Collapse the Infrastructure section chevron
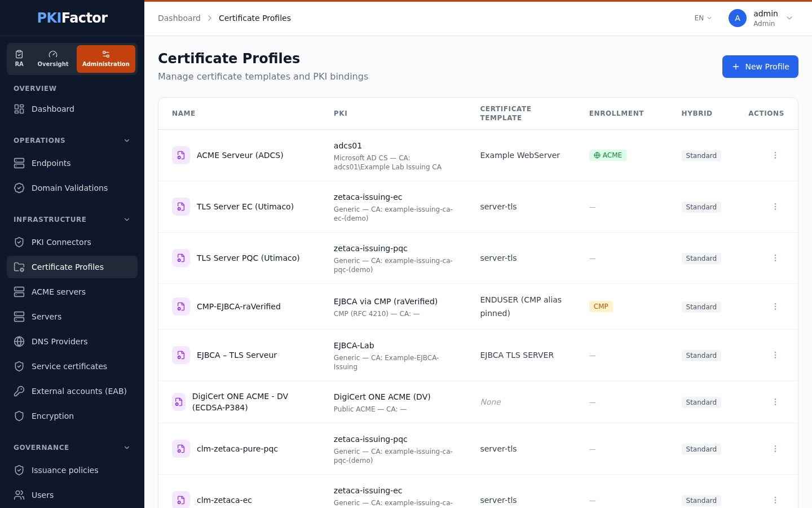The image size is (812, 508). pyautogui.click(x=127, y=220)
